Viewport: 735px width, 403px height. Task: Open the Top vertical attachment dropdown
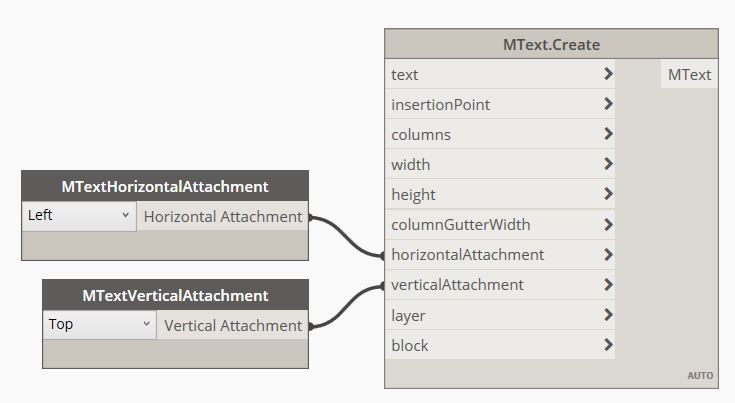(99, 325)
